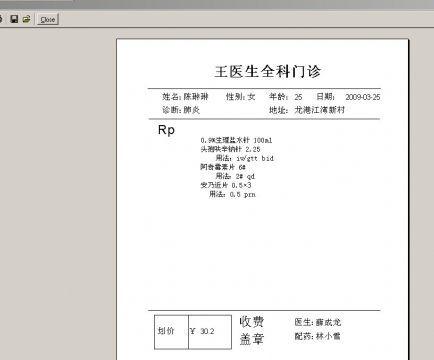Click the usage line iv gtt bid
Image resolution: width=434 pixels, height=360 pixels.
pos(245,158)
